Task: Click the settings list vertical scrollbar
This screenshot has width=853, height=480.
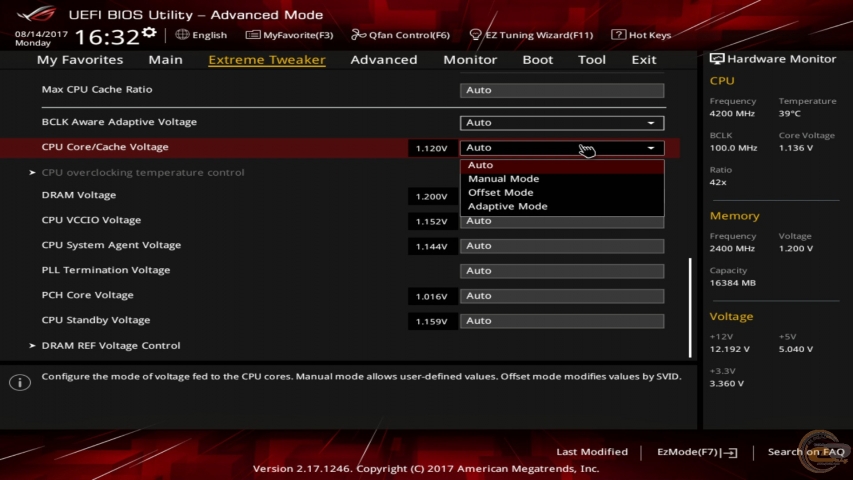Action: [690, 307]
